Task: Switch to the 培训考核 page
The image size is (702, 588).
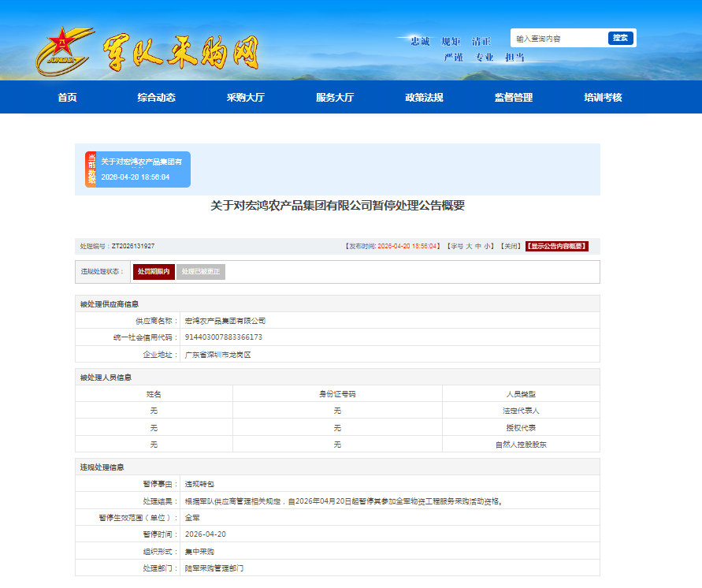Action: pos(603,98)
